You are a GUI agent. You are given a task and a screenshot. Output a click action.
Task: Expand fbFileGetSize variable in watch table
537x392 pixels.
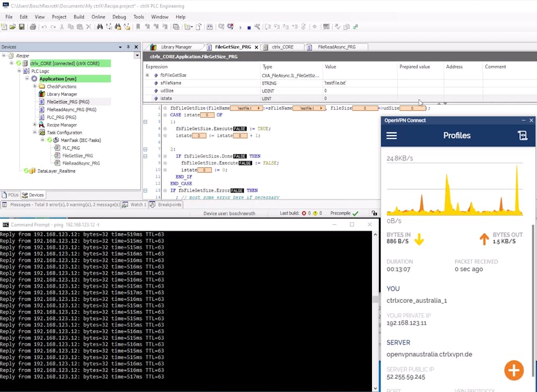tap(147, 75)
